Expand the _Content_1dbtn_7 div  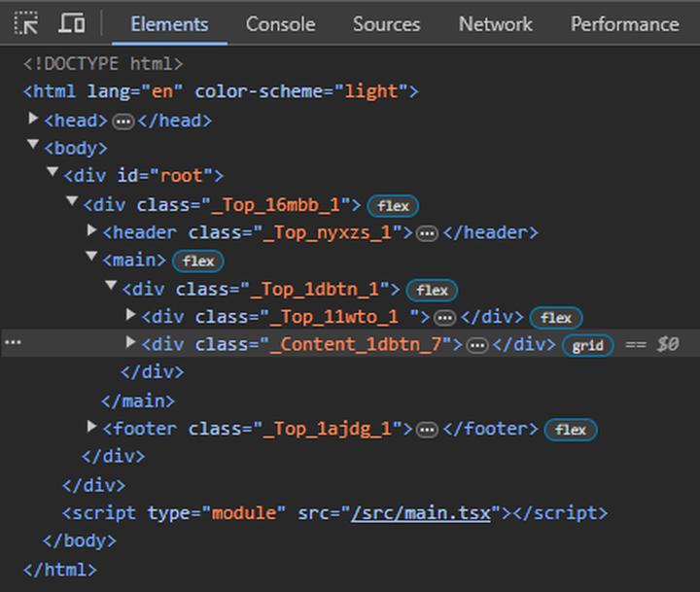pyautogui.click(x=130, y=342)
